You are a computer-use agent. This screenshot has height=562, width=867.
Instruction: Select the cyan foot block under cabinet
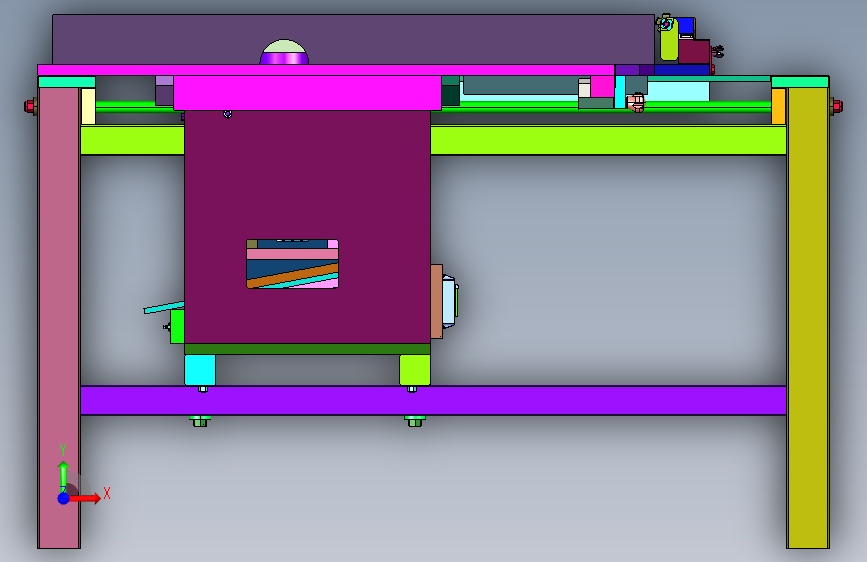pos(200,370)
